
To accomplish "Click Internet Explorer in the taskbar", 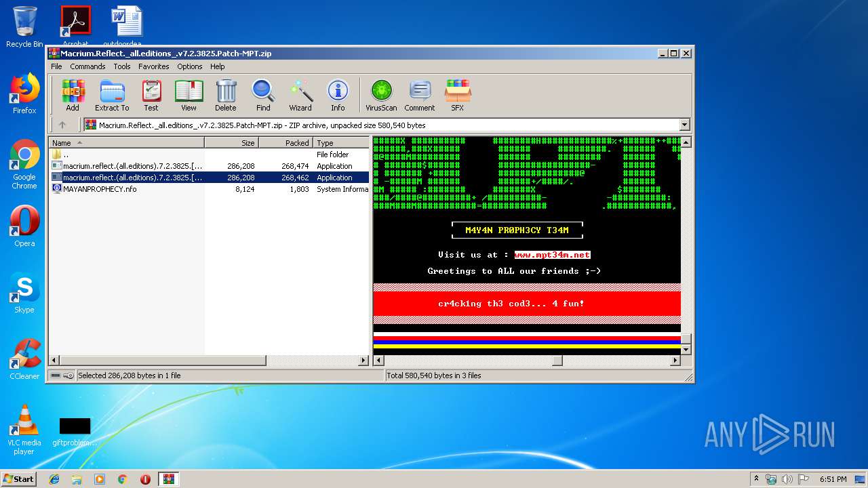I will (x=54, y=479).
